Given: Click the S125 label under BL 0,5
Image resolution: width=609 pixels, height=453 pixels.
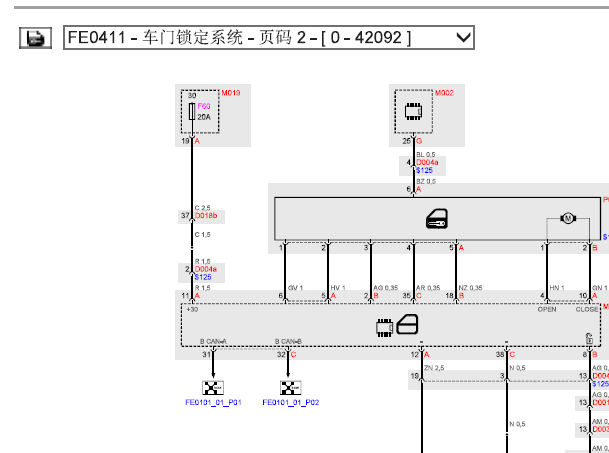Looking at the screenshot, I should 424,170.
